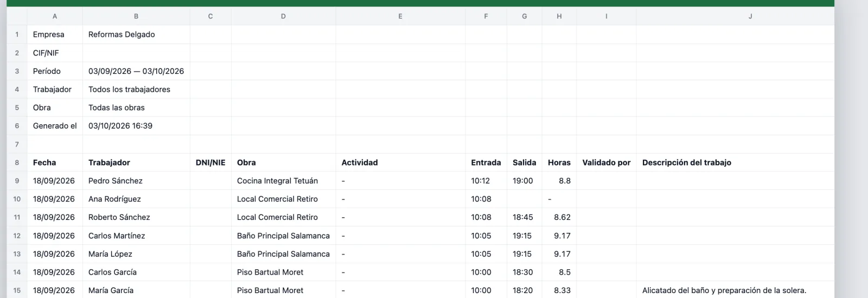Click the 'Validado por' header cell
This screenshot has width=868, height=298.
click(607, 162)
